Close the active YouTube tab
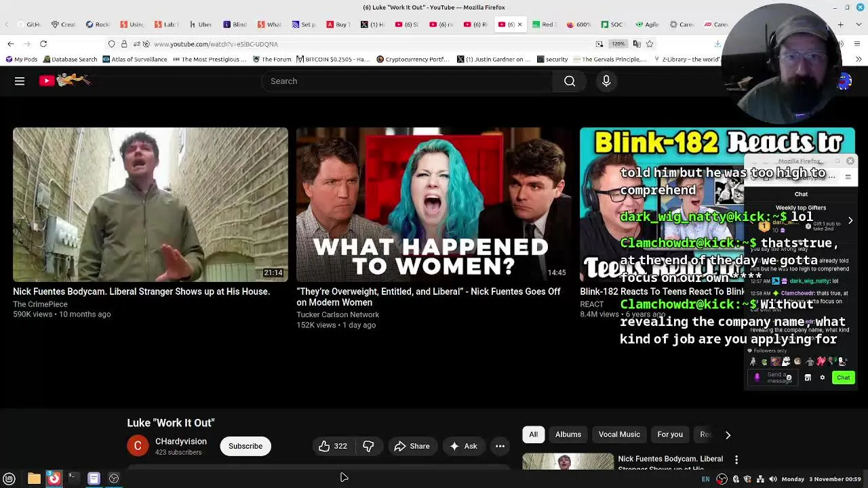This screenshot has width=868, height=488. click(520, 24)
